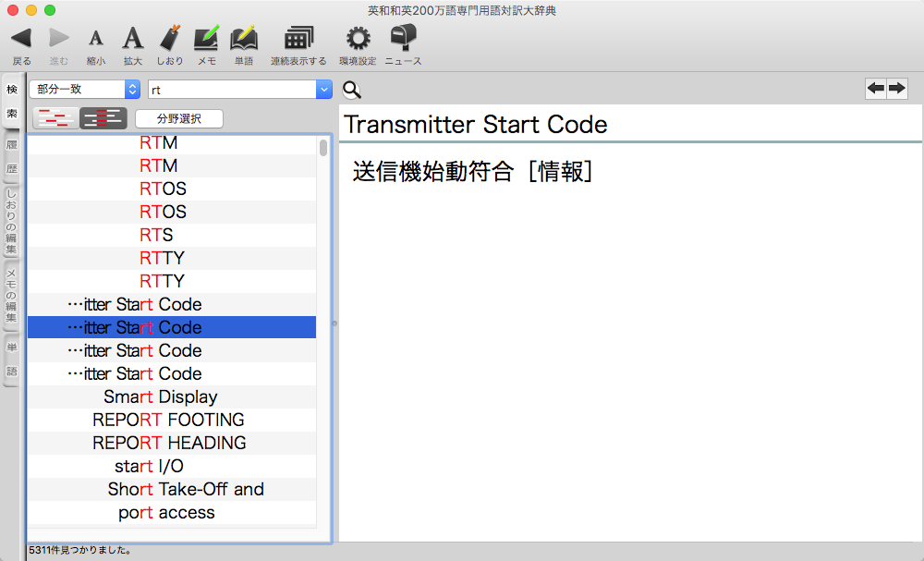Viewport: 924px width, 561px height.
Task: Click the 縮小 shrink text icon
Action: pos(96,39)
